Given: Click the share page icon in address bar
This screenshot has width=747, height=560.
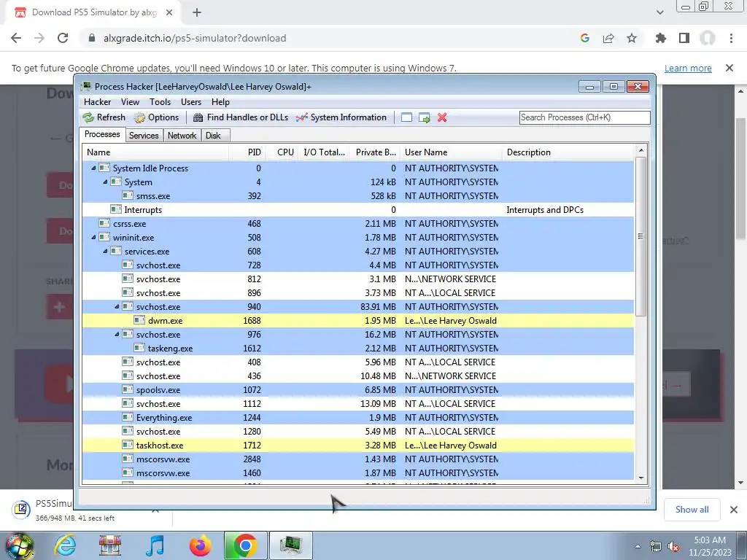Looking at the screenshot, I should pyautogui.click(x=608, y=38).
